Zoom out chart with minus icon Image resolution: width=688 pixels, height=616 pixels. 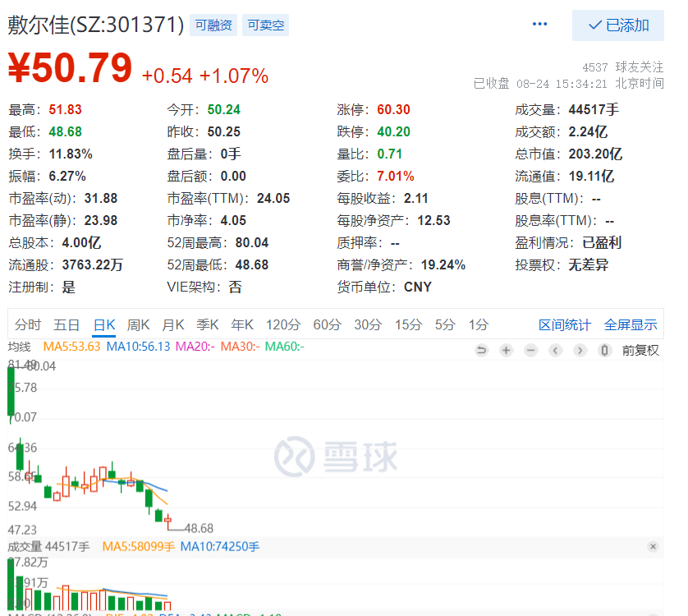[530, 351]
